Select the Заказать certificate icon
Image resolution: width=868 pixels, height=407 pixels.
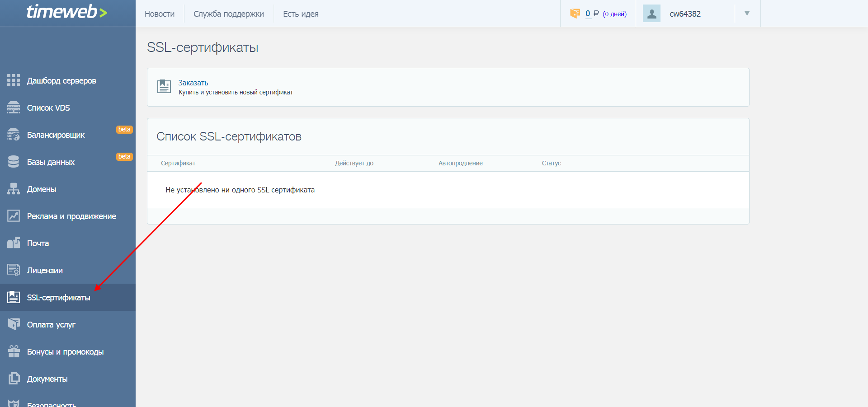coord(164,86)
